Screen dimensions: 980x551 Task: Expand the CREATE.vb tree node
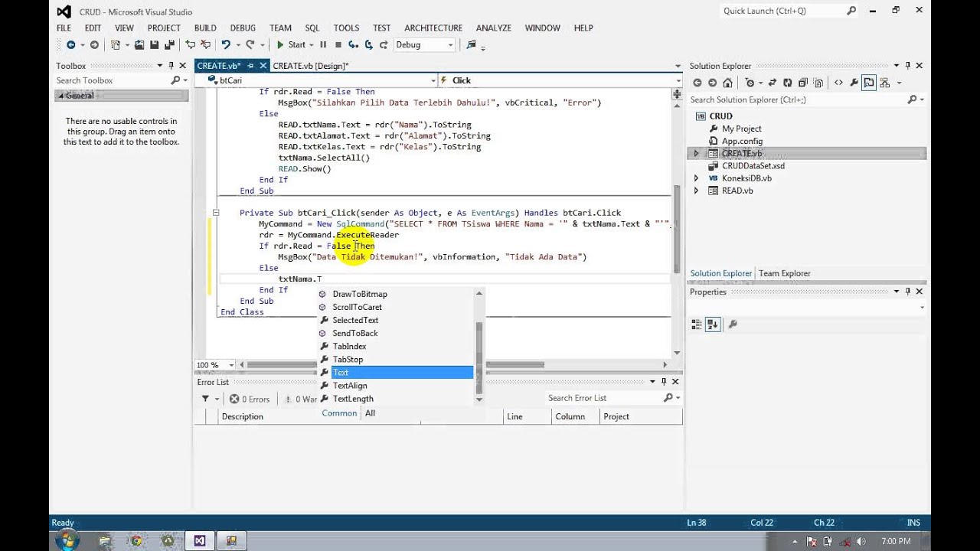[696, 153]
